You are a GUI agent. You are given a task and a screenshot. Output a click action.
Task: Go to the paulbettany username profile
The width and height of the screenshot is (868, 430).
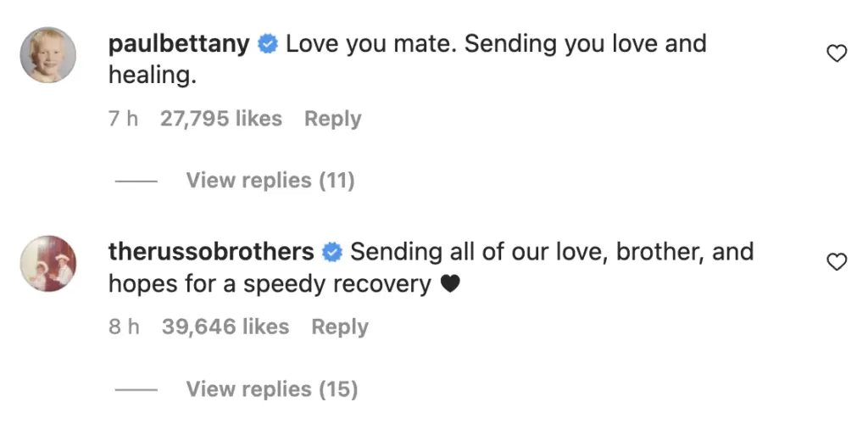pos(179,44)
